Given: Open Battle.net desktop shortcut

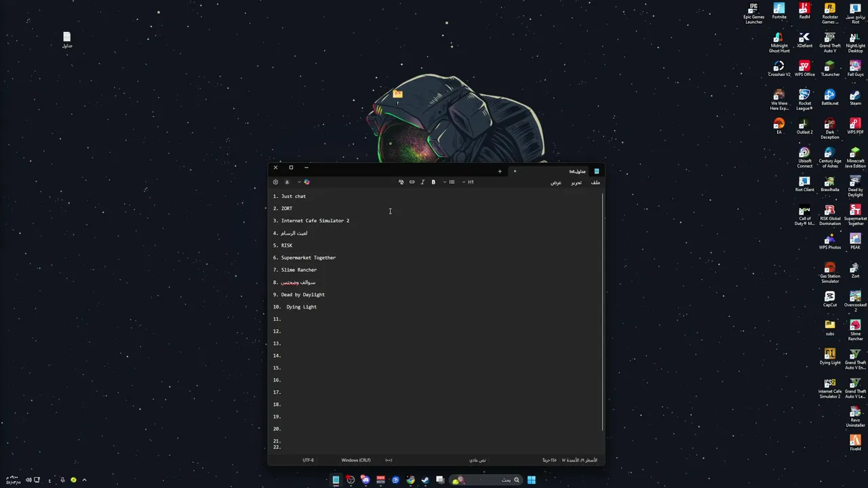Looking at the screenshot, I should pyautogui.click(x=830, y=98).
